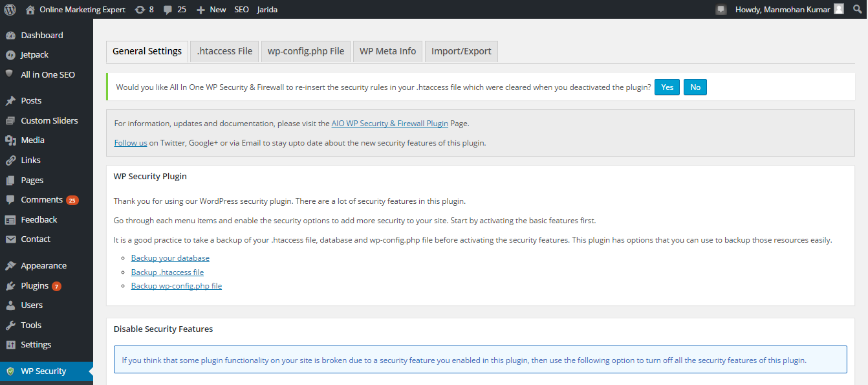
Task: Open the New content menu label
Action: coord(218,10)
